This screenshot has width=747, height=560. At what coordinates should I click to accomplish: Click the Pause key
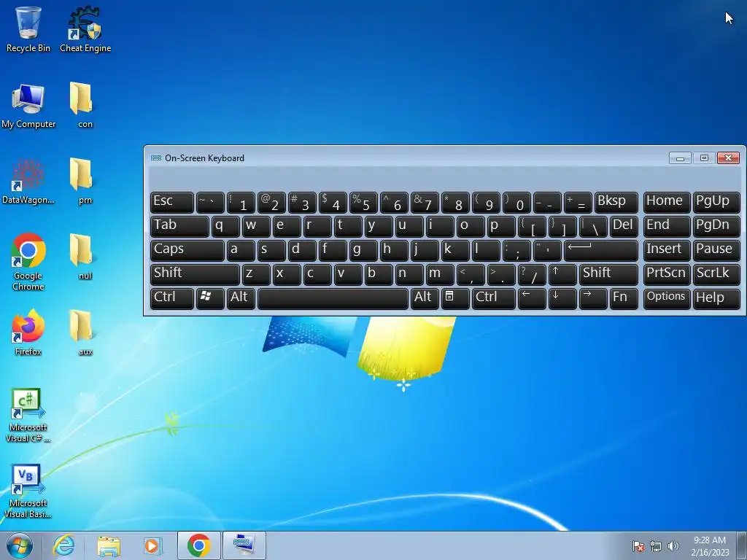pos(716,251)
